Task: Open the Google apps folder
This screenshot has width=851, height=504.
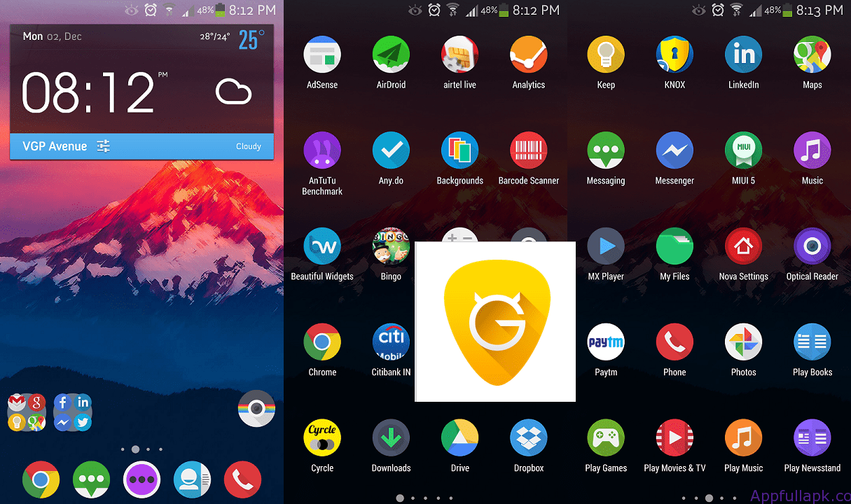Action: coord(27,412)
